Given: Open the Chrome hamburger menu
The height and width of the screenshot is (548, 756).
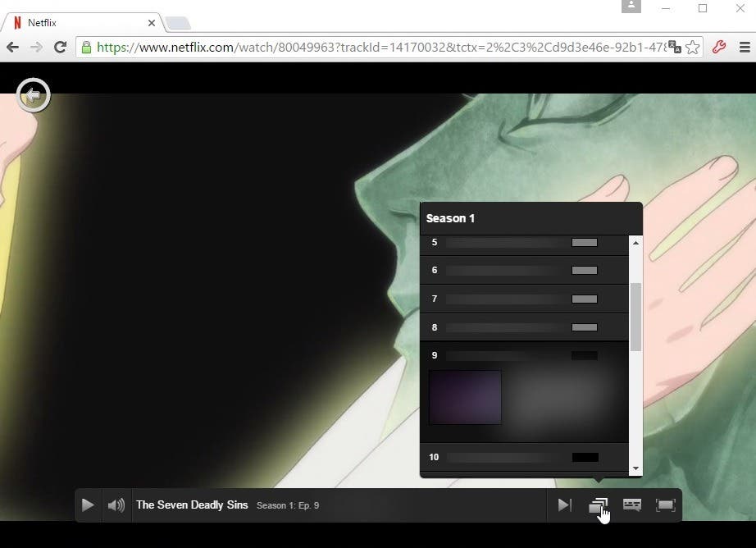Looking at the screenshot, I should (745, 48).
